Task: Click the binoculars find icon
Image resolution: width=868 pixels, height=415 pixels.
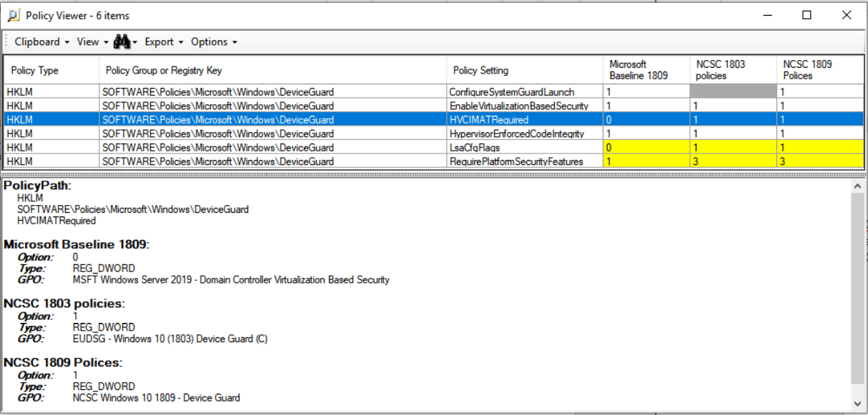Action: pos(122,42)
